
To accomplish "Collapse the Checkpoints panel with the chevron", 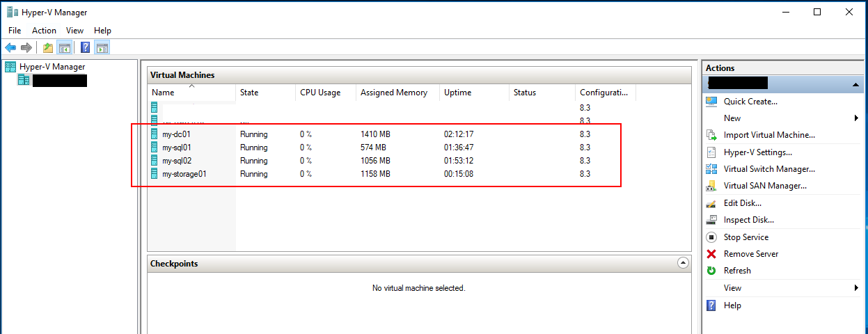I will pyautogui.click(x=683, y=263).
